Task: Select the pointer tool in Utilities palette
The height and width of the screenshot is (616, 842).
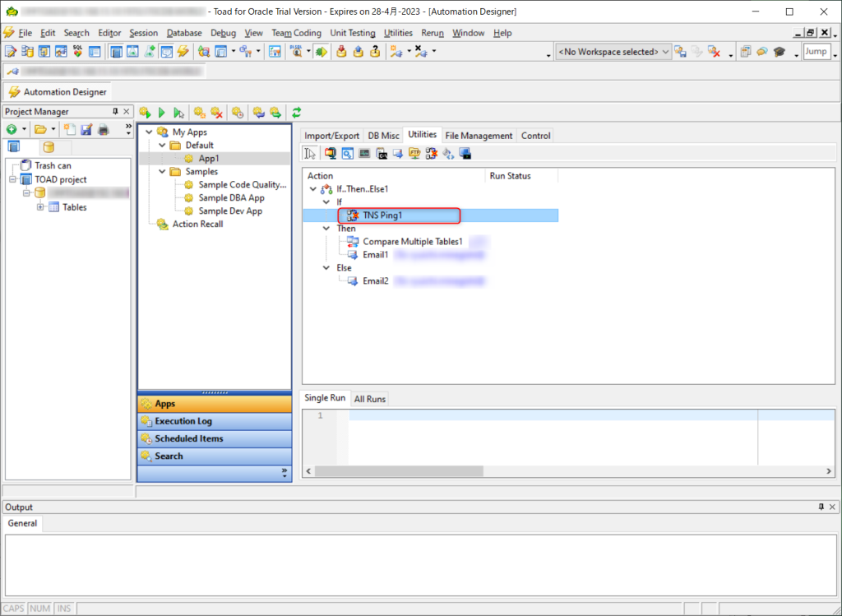Action: click(x=310, y=154)
